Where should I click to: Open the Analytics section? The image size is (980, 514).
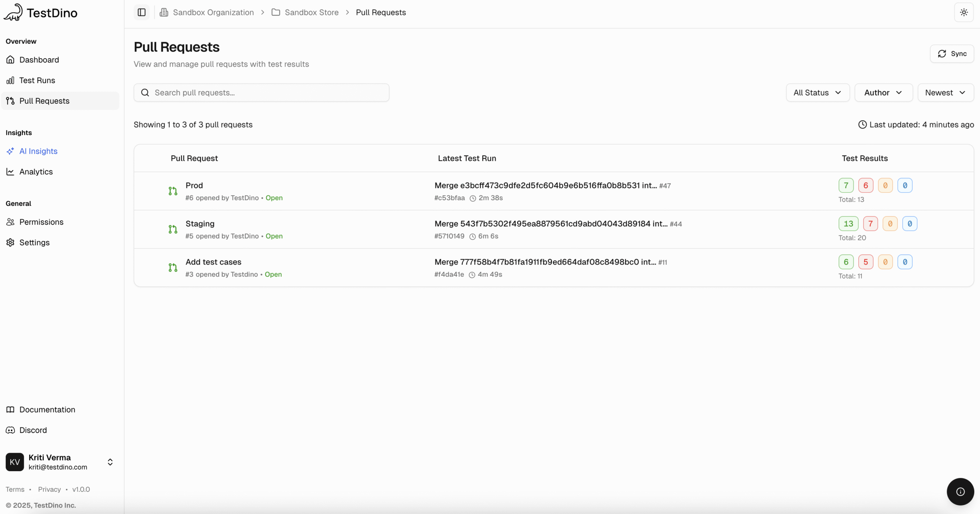[36, 171]
